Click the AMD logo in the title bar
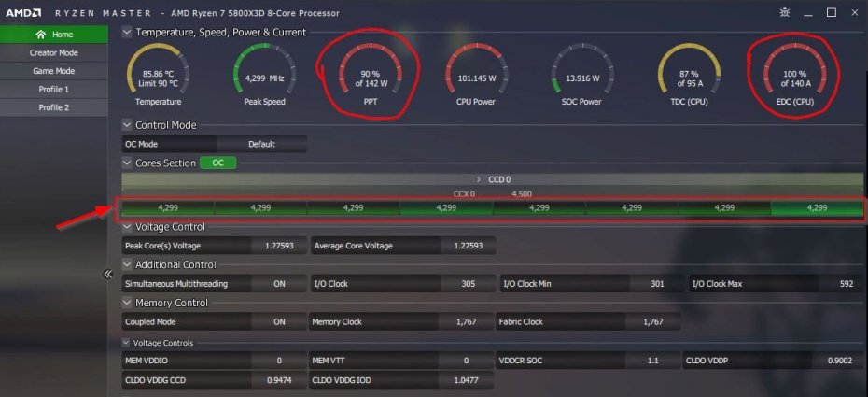 pyautogui.click(x=23, y=13)
